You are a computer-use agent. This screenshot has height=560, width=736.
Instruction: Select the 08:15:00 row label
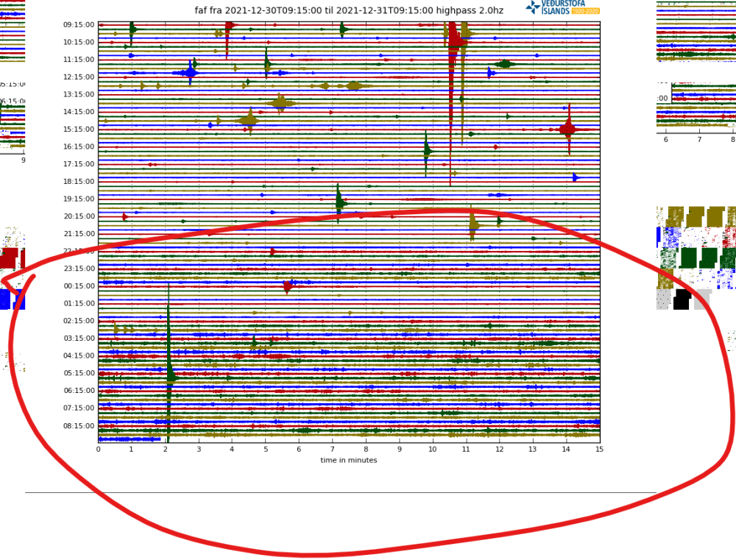tap(78, 426)
